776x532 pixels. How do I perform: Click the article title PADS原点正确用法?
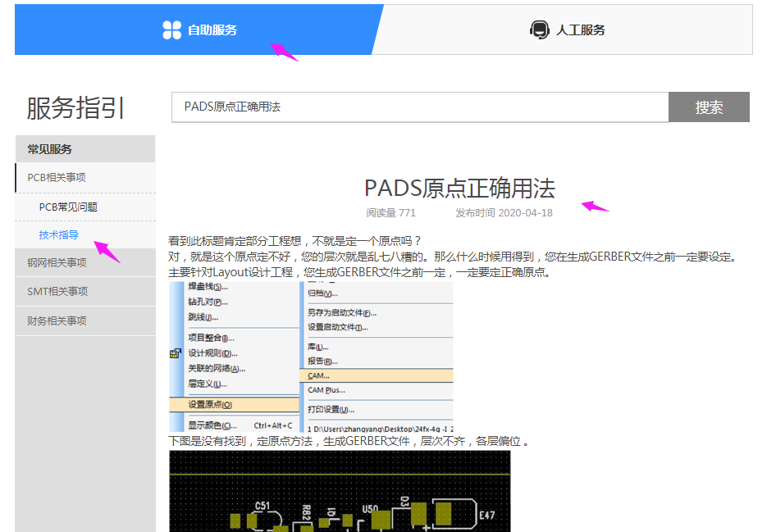click(x=459, y=189)
